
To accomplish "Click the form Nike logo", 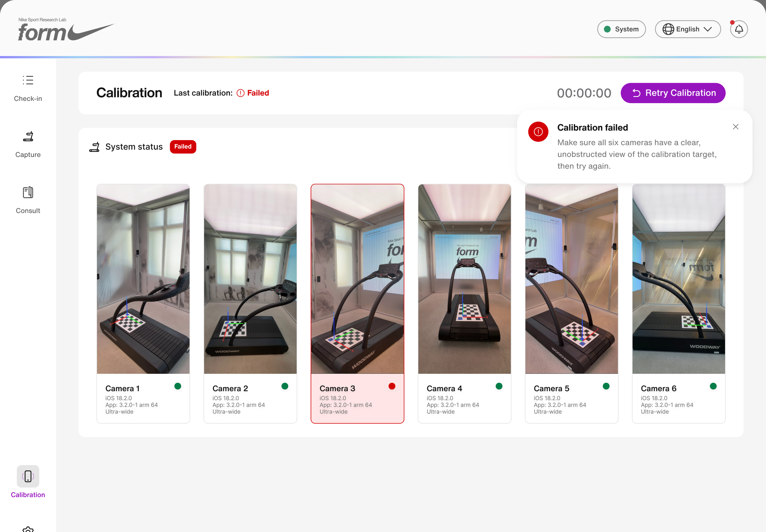I will [x=66, y=30].
